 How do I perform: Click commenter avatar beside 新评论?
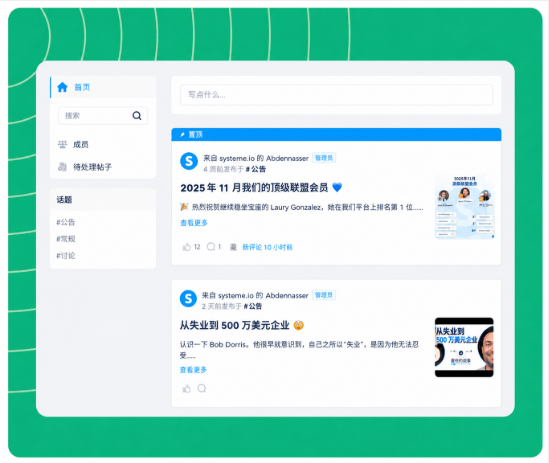tap(233, 247)
